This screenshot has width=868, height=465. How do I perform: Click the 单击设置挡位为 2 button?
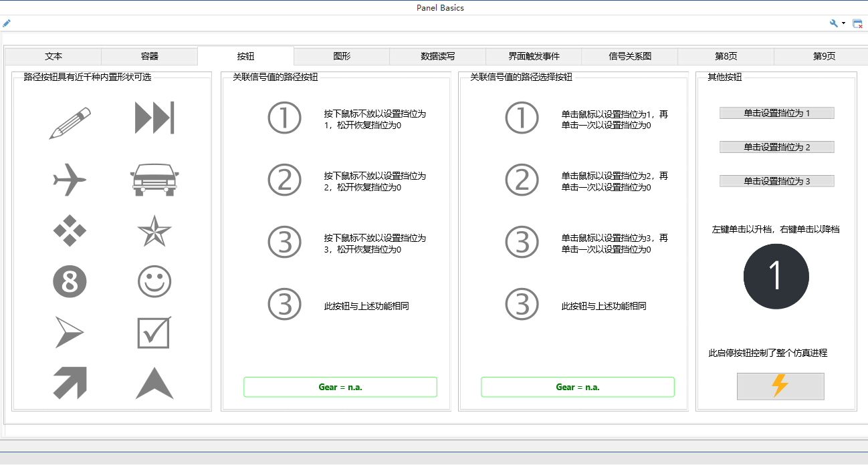777,147
